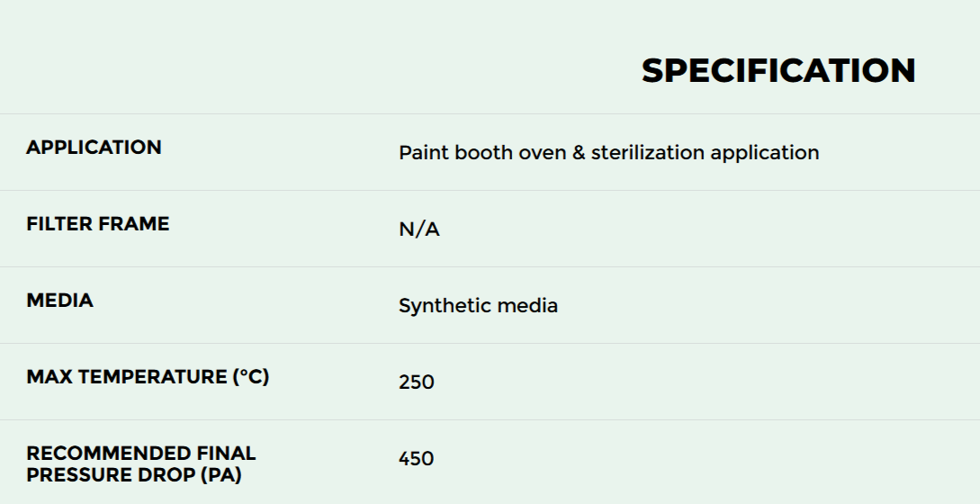Click the word 'Synthetic' in the media value
Screen dimensions: 980x504
coord(439,306)
